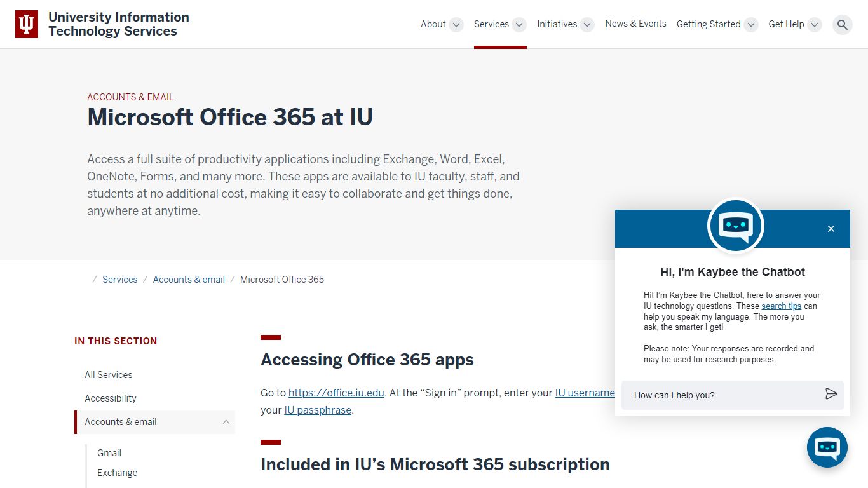
Task: Follow the IU passphrase link
Action: point(318,410)
